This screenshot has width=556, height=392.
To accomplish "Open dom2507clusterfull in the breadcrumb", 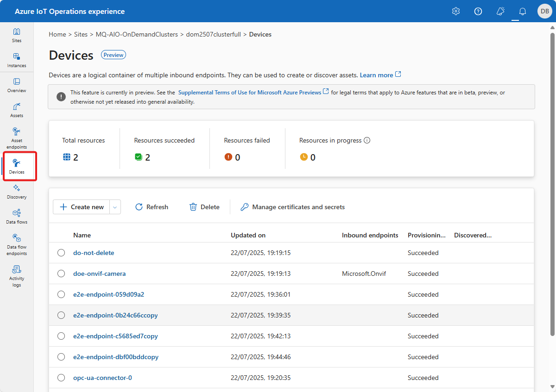I will pos(214,34).
